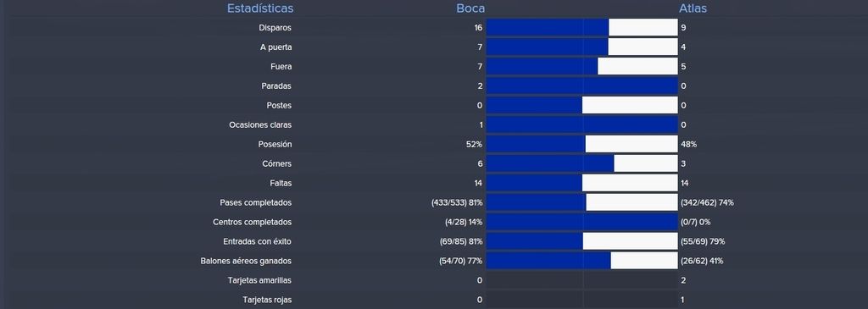Click the (433/533) 81% passes value
The height and width of the screenshot is (309, 868).
click(457, 203)
